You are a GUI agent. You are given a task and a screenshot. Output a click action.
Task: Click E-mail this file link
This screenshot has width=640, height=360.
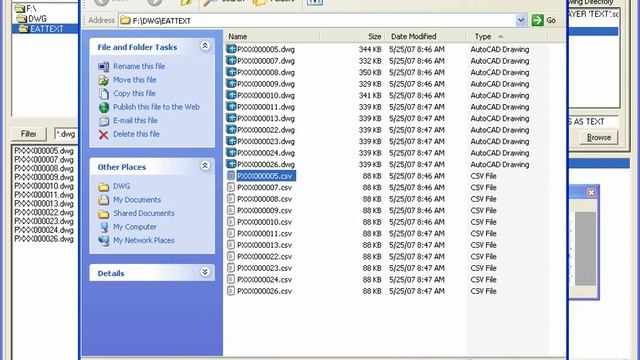135,120
